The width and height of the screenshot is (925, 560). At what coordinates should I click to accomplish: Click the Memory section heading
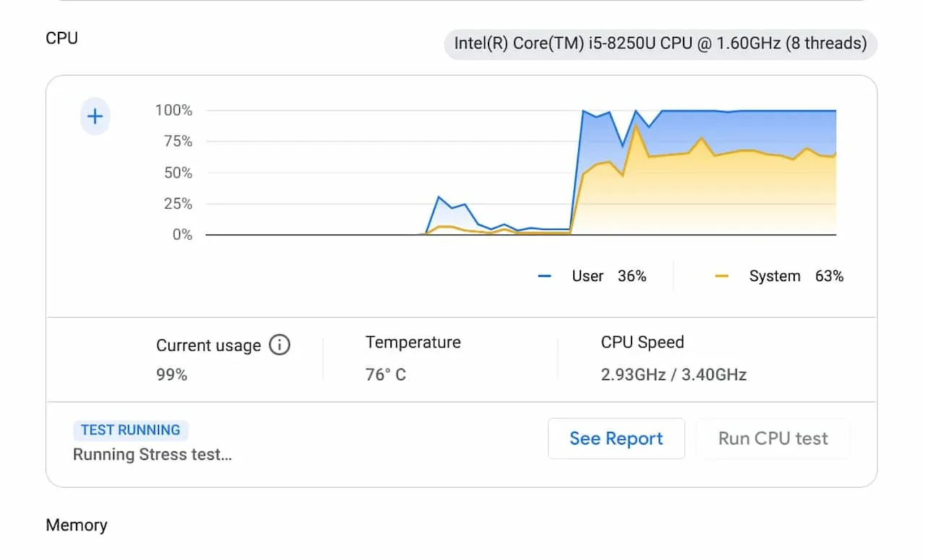point(77,525)
